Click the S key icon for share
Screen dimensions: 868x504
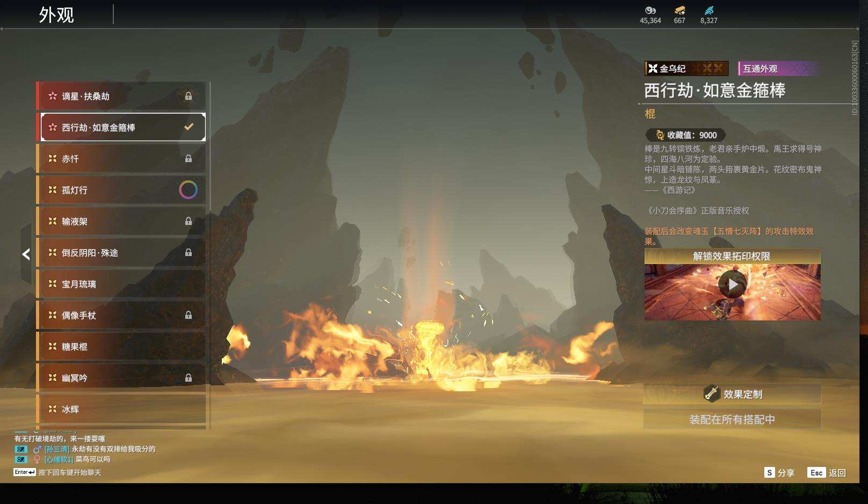(x=769, y=472)
